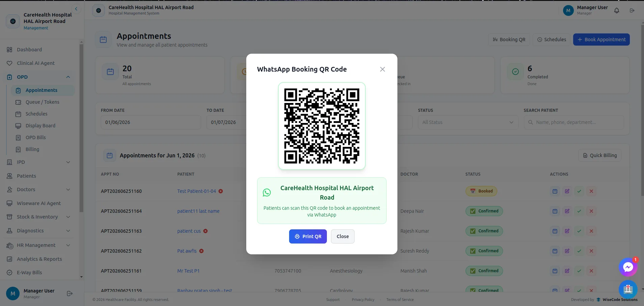
Task: Close the WhatsApp Booking QR Code dialog with X
Action: [382, 69]
